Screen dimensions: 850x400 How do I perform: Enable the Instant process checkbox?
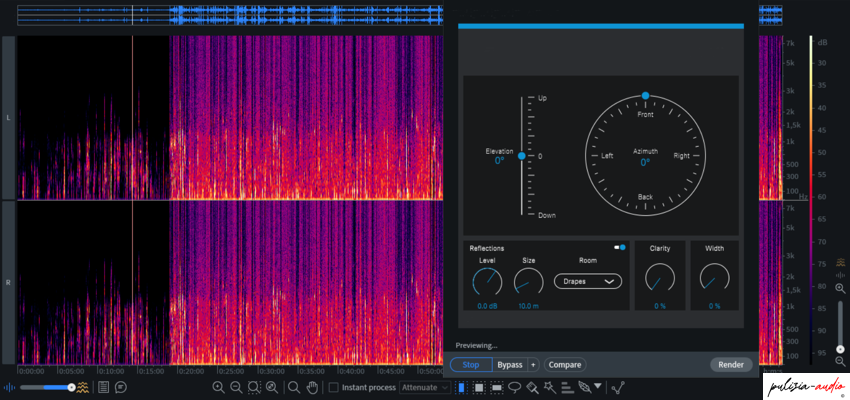[x=334, y=388]
